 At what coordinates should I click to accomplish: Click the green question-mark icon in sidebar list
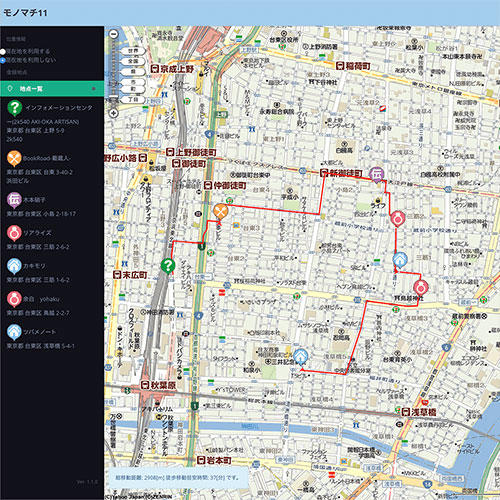click(x=15, y=108)
